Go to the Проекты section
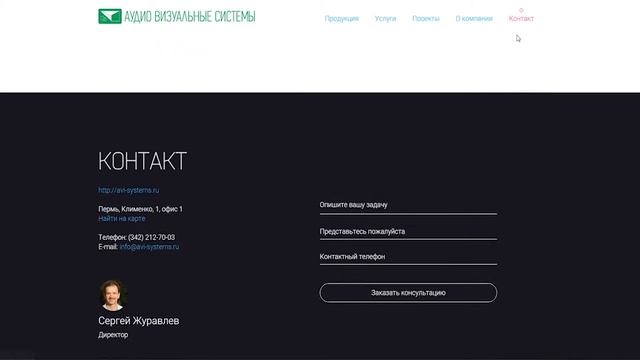Image resolution: width=640 pixels, height=360 pixels. pos(426,18)
